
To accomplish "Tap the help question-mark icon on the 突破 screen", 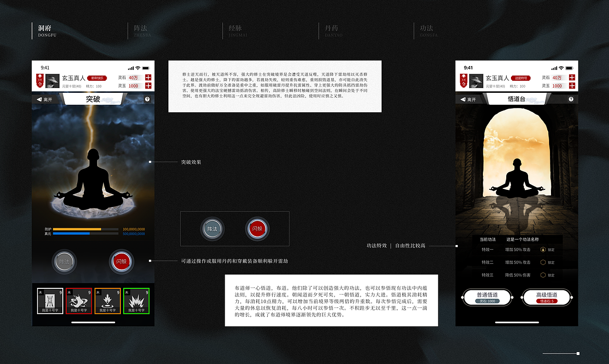I will (147, 98).
